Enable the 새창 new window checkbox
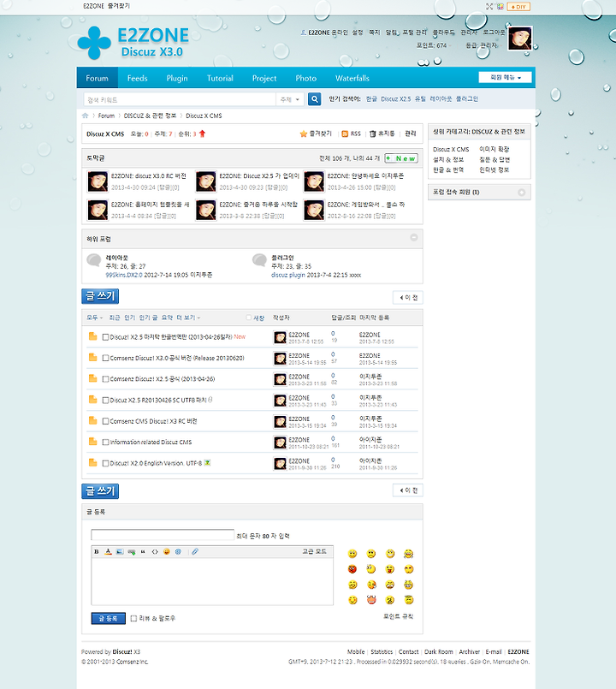Image resolution: width=616 pixels, height=689 pixels. 249,318
